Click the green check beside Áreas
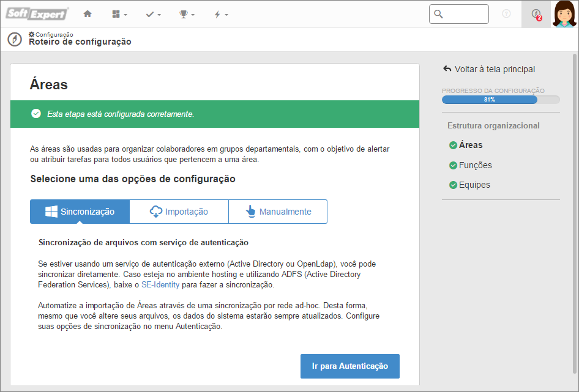This screenshot has width=579, height=392. pyautogui.click(x=453, y=146)
